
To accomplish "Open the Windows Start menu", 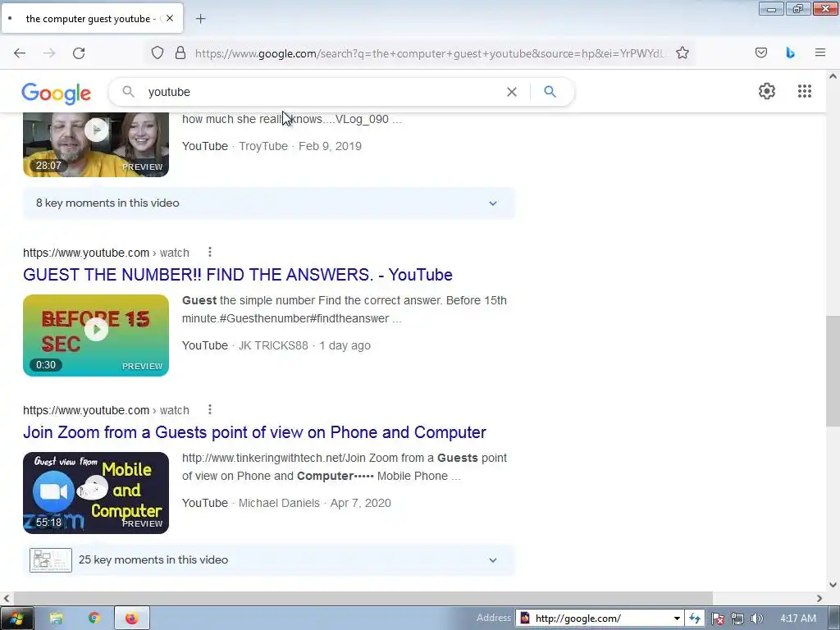I will (x=16, y=619).
